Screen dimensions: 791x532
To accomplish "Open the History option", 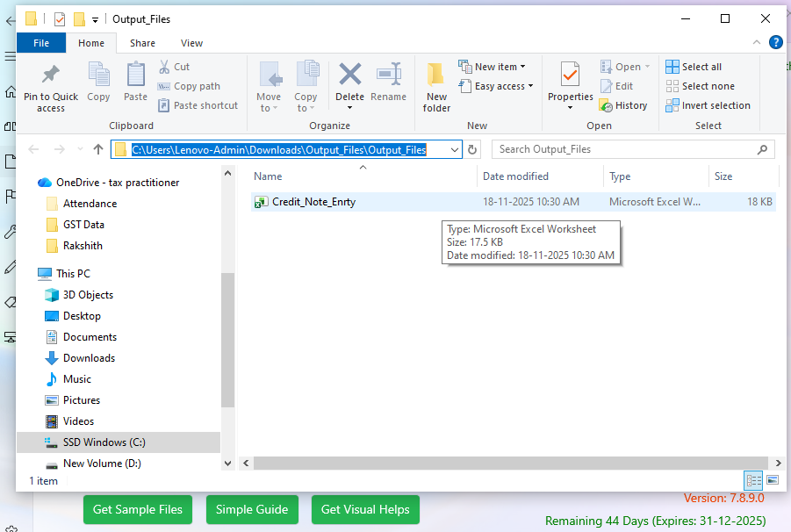I will pyautogui.click(x=623, y=105).
